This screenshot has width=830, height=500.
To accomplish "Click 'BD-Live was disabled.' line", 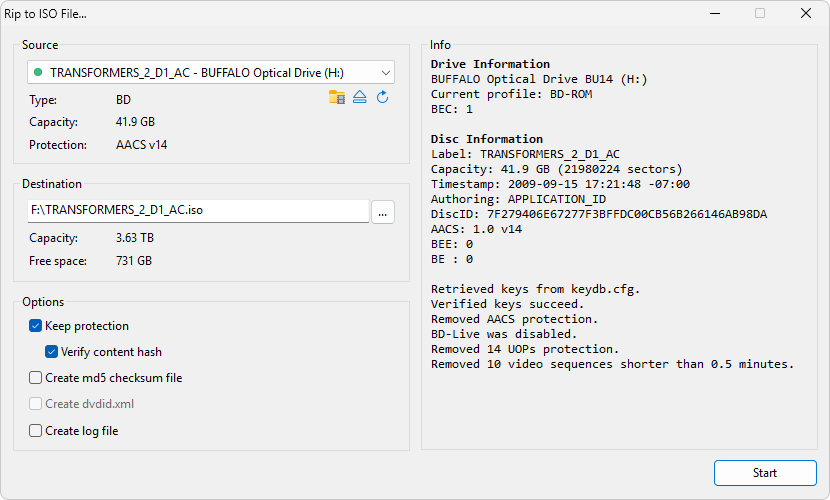I will tap(504, 334).
